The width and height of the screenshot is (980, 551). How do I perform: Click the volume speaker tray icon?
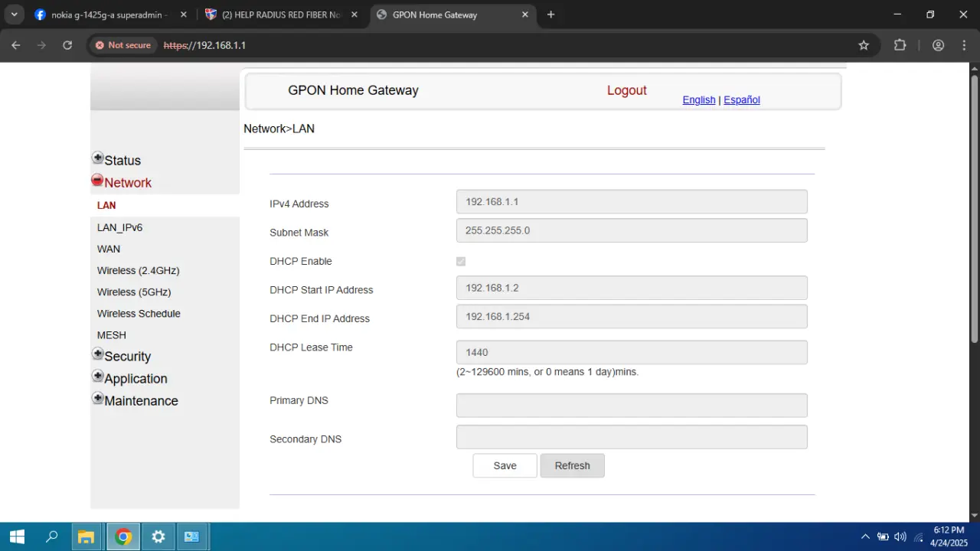tap(900, 536)
